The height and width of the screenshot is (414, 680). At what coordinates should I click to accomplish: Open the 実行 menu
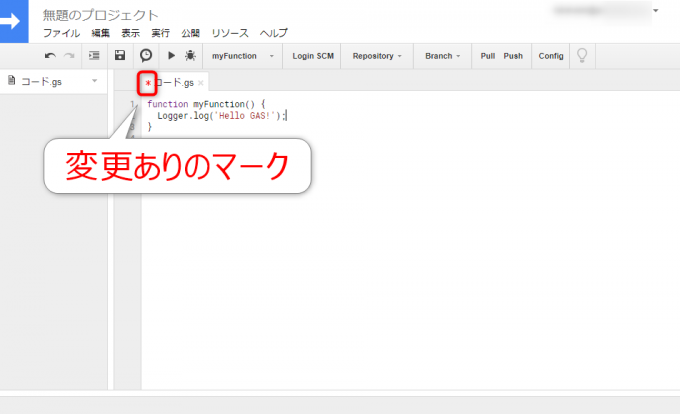pos(160,33)
